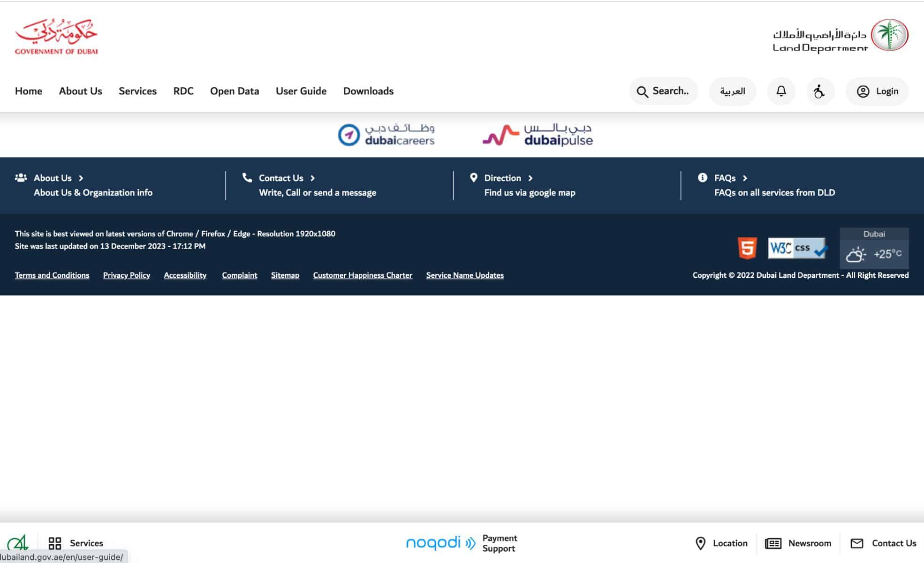Click the dubaicareers logo
924x563 pixels.
pyautogui.click(x=386, y=134)
